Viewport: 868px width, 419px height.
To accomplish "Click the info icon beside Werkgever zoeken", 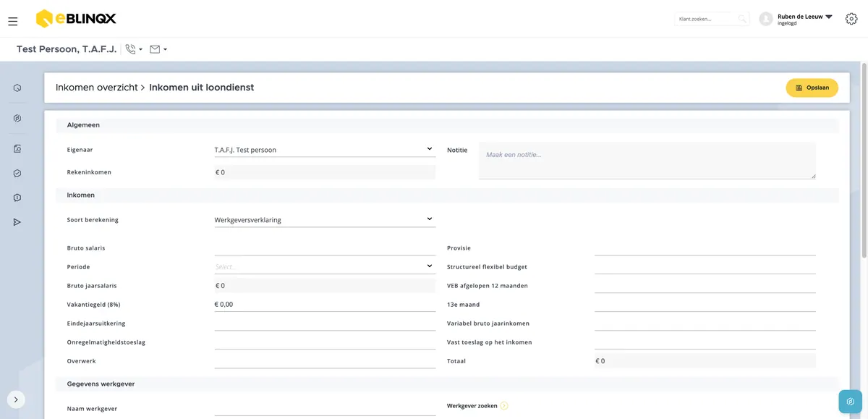I will coord(504,406).
